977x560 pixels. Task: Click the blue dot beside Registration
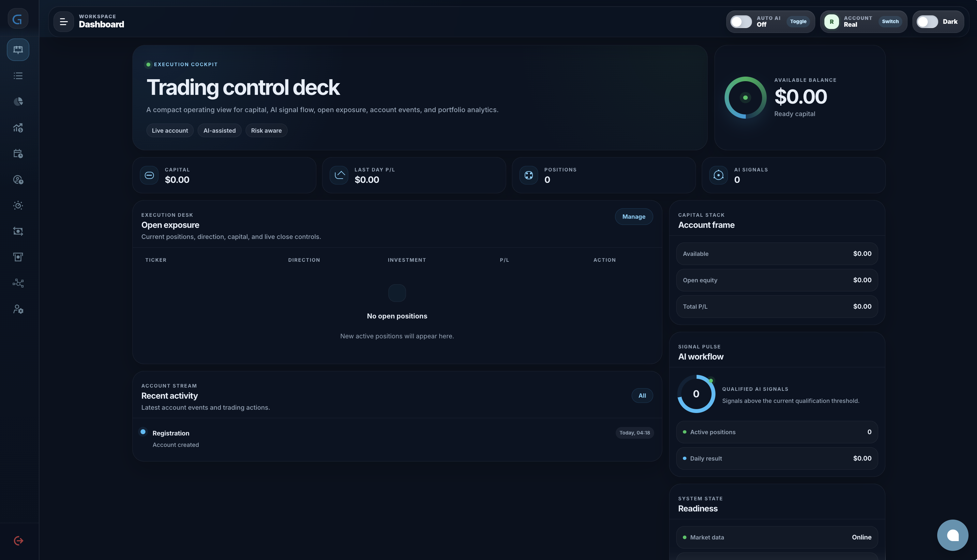pyautogui.click(x=143, y=432)
